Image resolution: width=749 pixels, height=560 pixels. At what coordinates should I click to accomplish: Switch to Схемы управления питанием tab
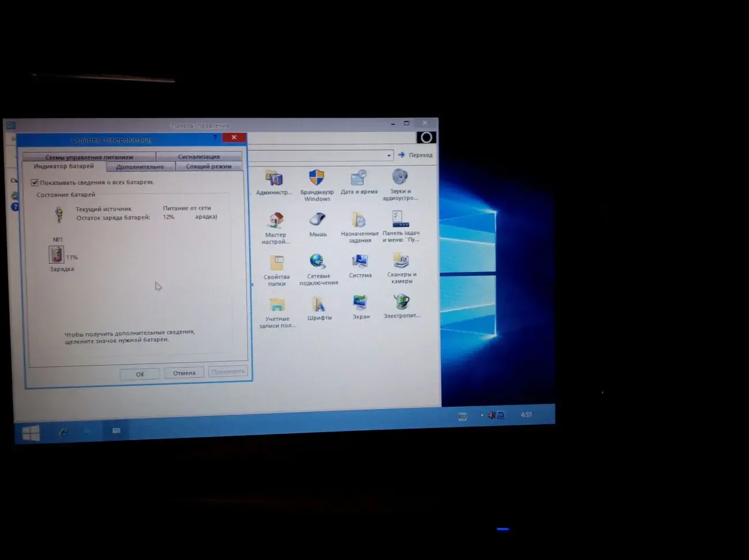pos(89,157)
